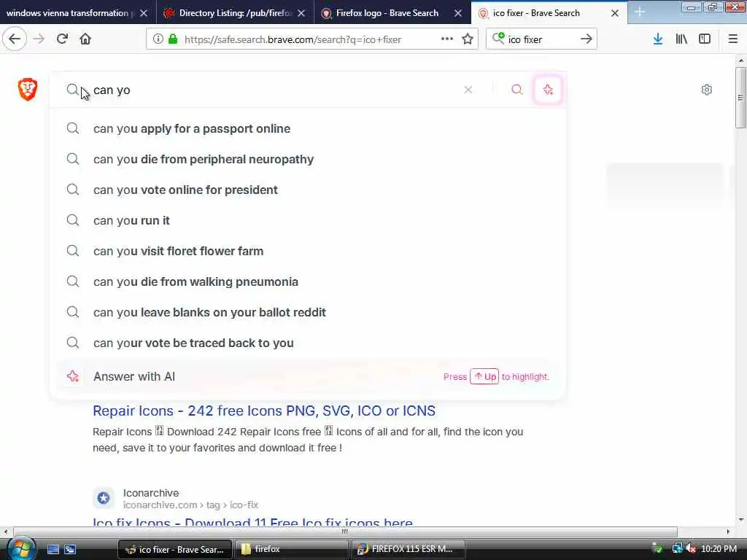Switch to Directory Listing /pub/firefox tab
The height and width of the screenshot is (560, 747).
tap(228, 13)
